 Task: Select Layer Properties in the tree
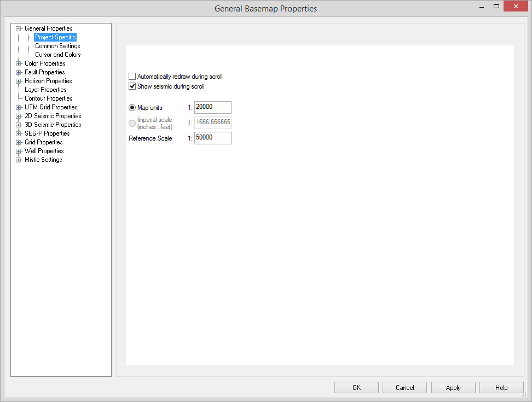coord(45,90)
